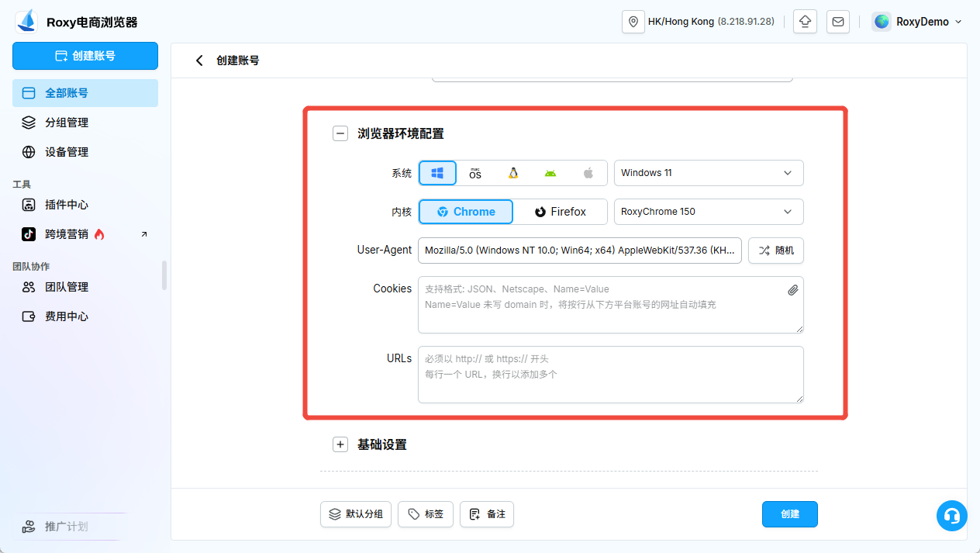Click the 备注 button
980x553 pixels.
coord(487,514)
